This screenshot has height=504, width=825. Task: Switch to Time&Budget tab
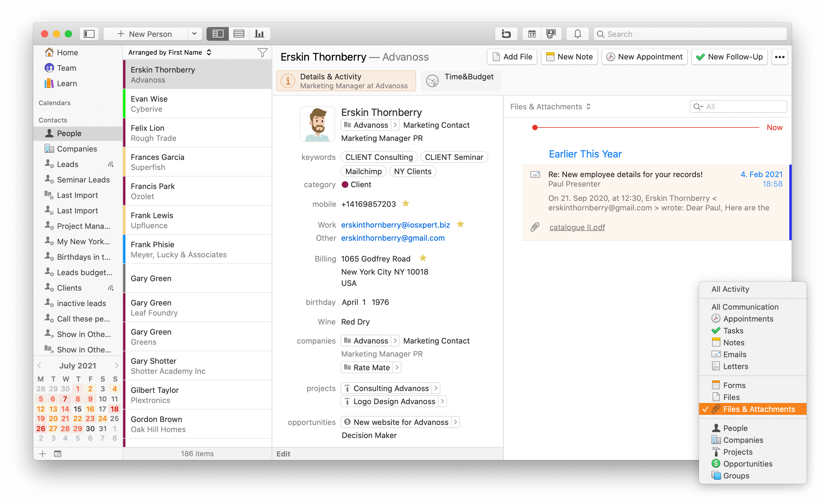[461, 81]
